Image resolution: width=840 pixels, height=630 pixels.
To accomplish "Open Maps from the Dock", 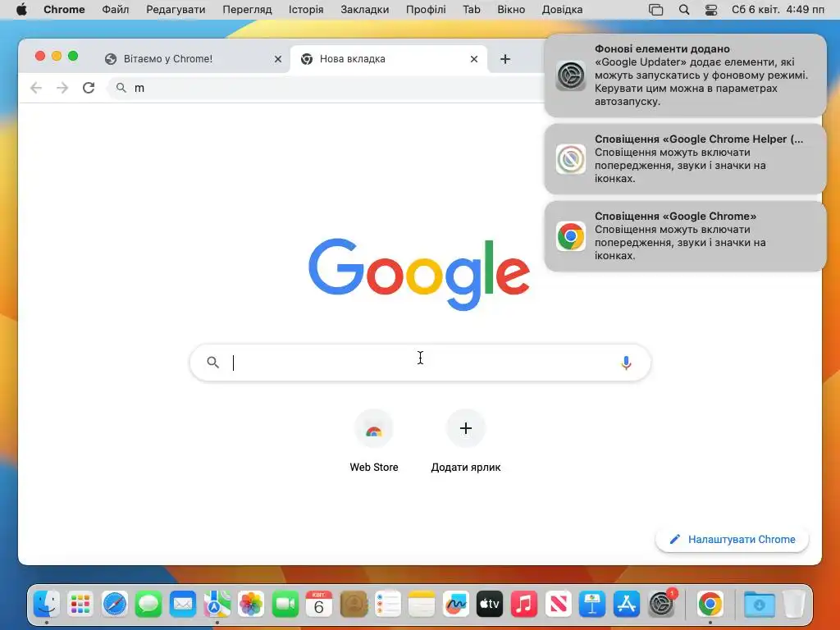I will [217, 605].
